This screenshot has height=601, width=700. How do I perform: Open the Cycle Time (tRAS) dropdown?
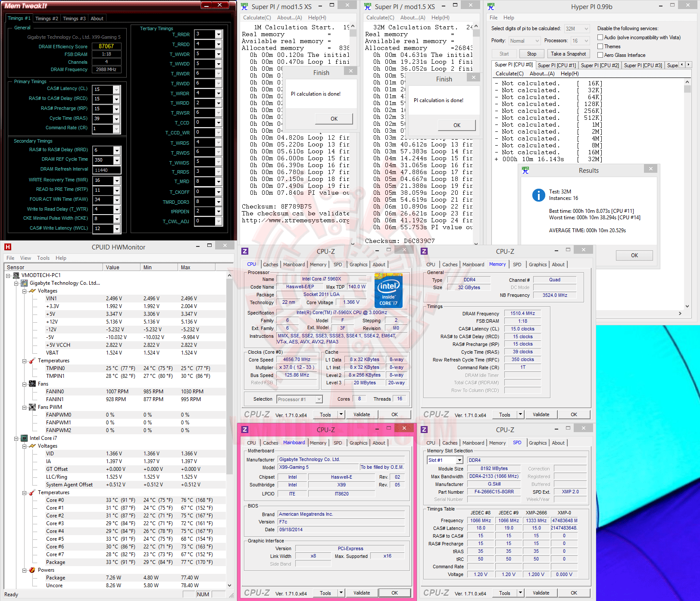pos(116,118)
